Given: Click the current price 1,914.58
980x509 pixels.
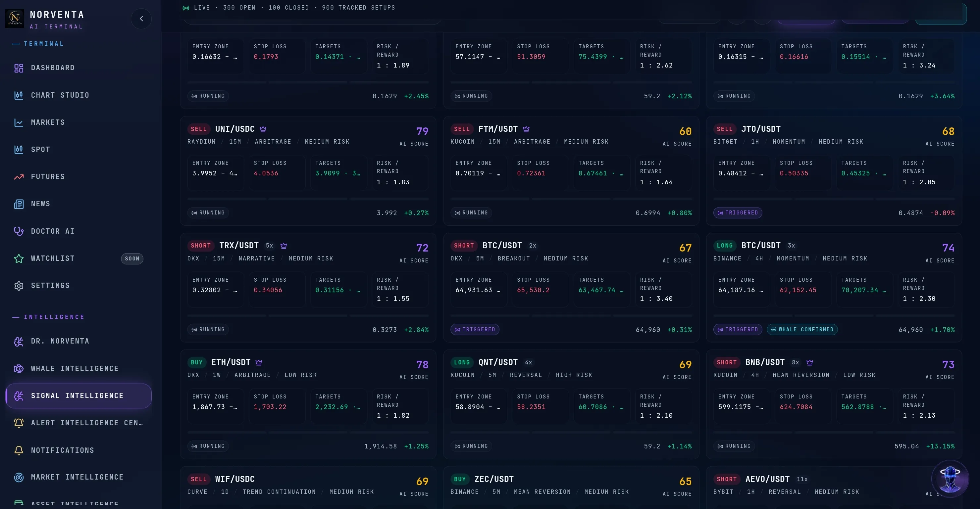Looking at the screenshot, I should 381,446.
